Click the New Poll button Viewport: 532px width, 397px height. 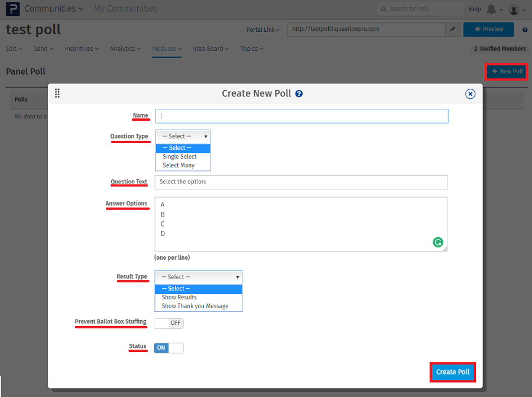507,72
